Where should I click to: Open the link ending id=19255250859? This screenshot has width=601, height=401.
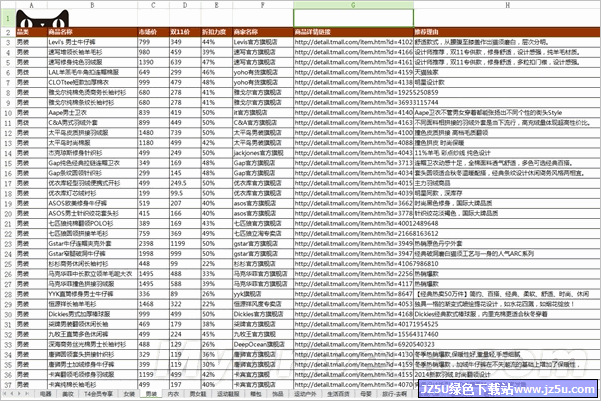click(x=366, y=92)
